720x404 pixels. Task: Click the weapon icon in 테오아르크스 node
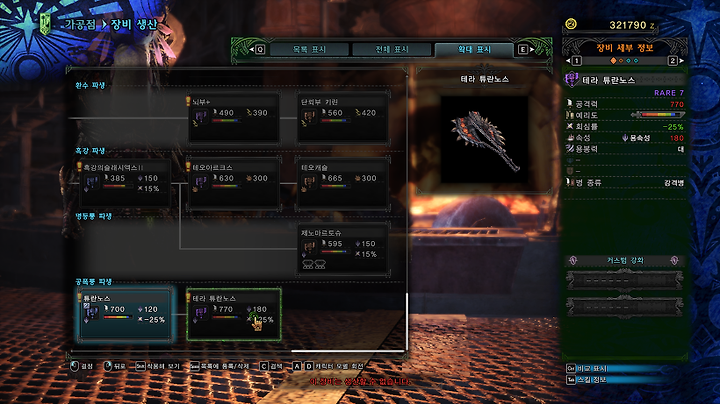point(201,182)
